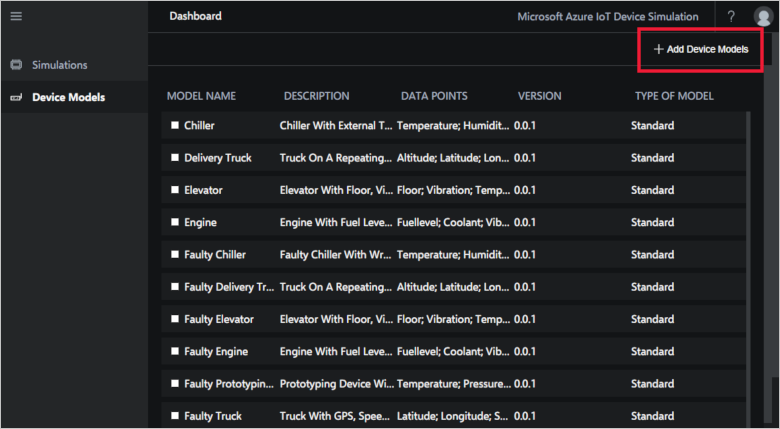Click the Dashboard header title
Viewport: 780px width, 429px height.
pos(195,16)
